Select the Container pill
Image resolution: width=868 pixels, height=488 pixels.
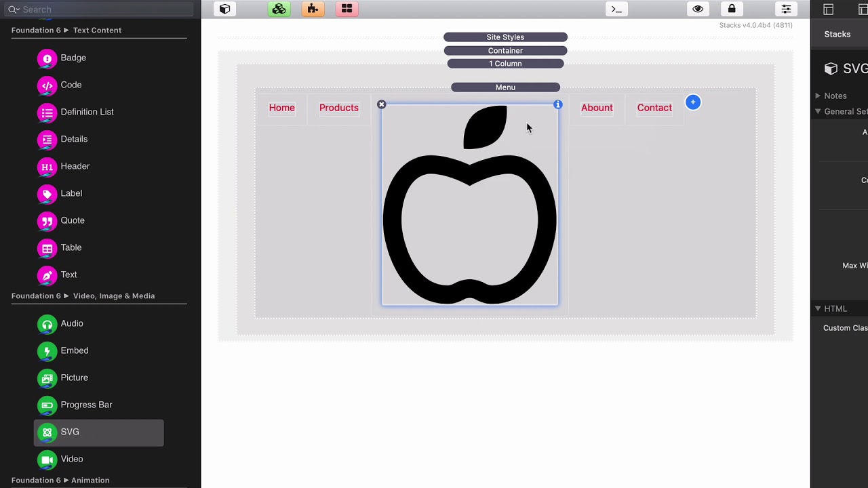[x=505, y=51]
